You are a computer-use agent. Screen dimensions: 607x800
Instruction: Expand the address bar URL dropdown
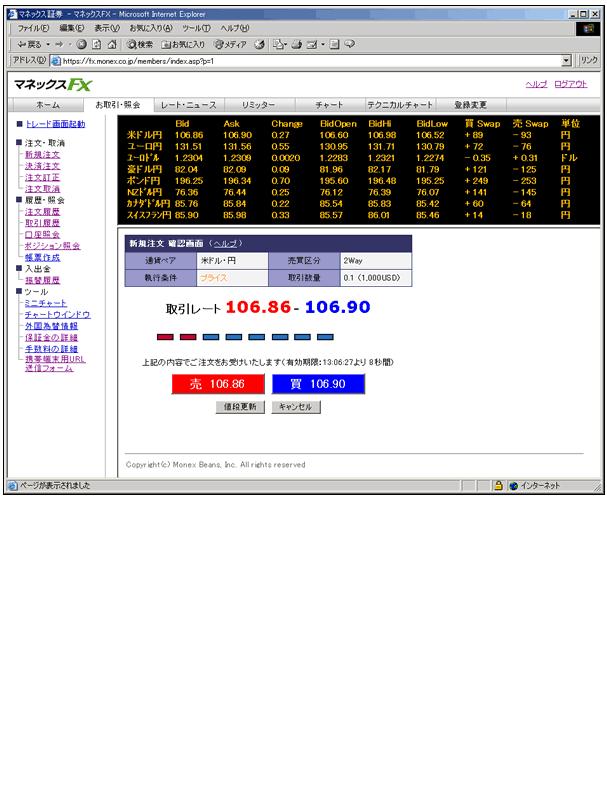point(566,61)
